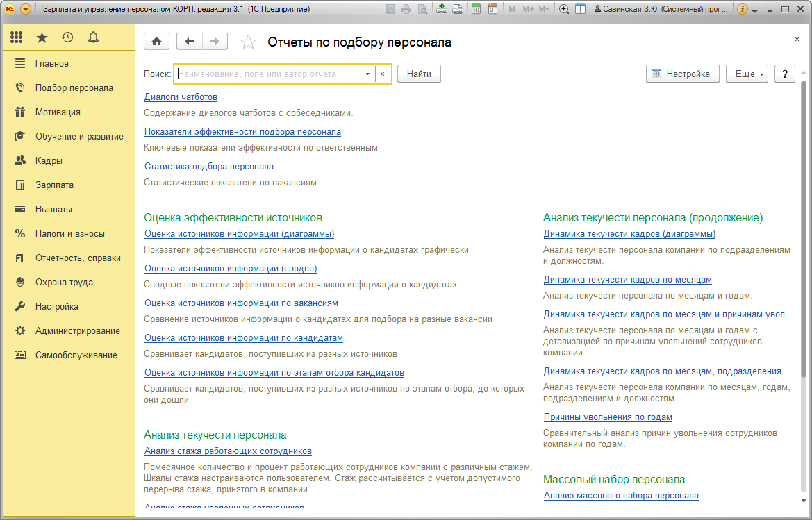Click the Get link icon with green arrow
This screenshot has width=812, height=520.
tap(441, 9)
